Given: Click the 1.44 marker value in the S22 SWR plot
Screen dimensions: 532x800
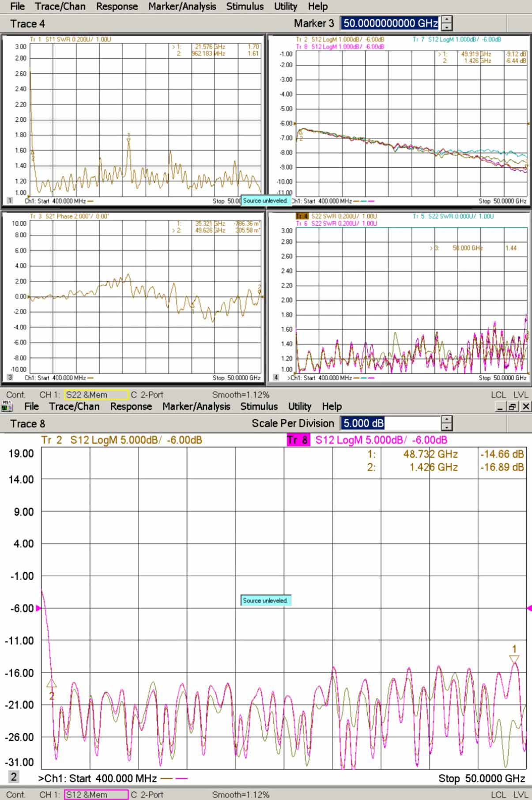Looking at the screenshot, I should 511,248.
